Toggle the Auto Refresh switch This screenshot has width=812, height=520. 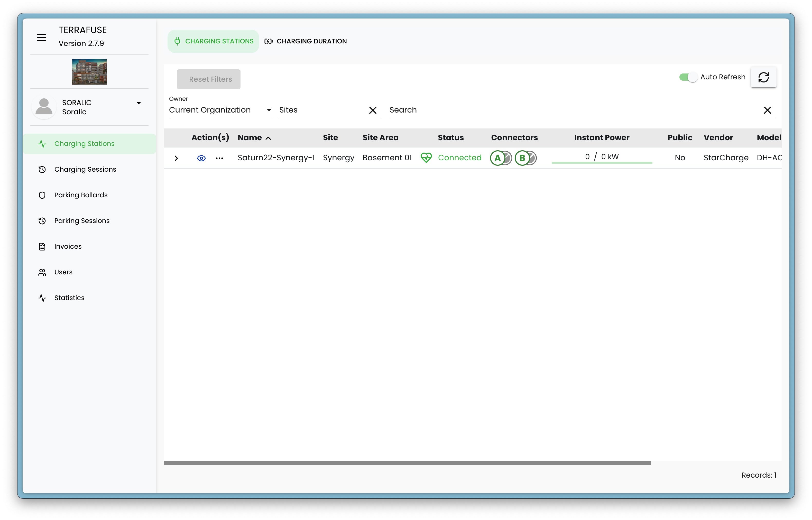click(687, 77)
